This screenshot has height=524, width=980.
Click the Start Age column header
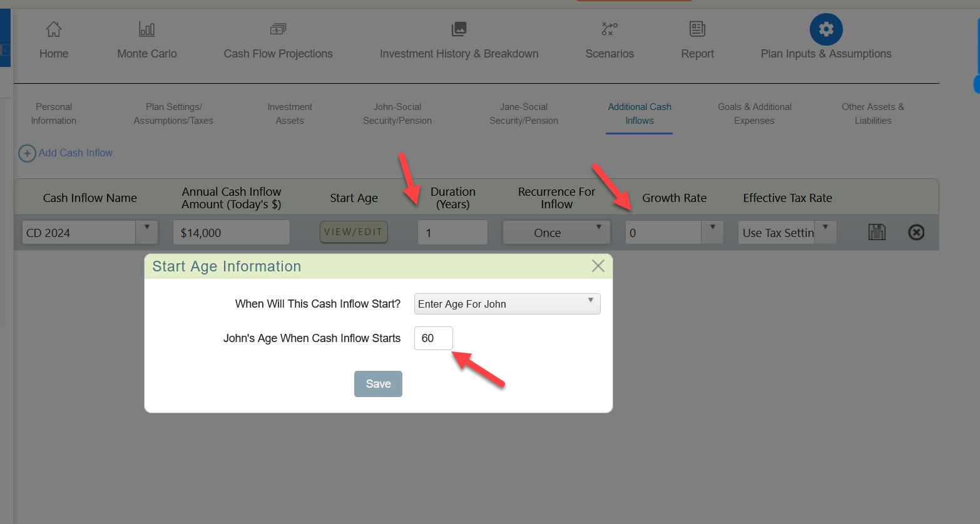point(354,198)
